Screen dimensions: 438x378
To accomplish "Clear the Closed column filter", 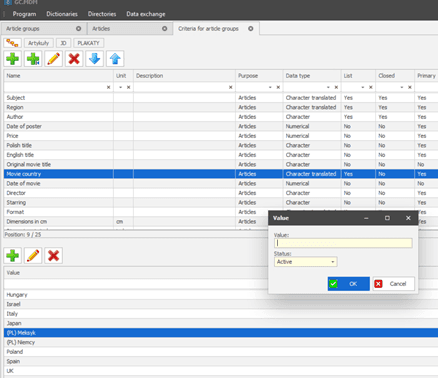I will click(x=410, y=87).
